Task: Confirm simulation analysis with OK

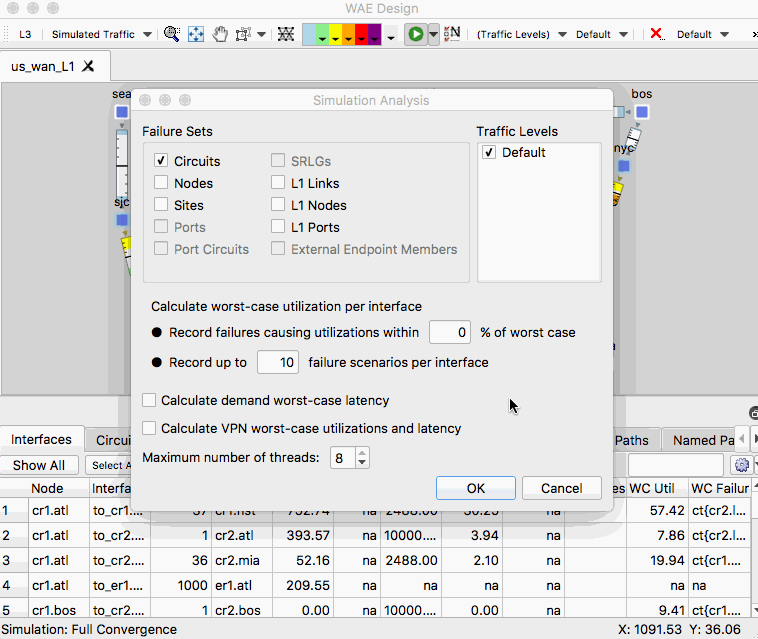Action: [476, 488]
